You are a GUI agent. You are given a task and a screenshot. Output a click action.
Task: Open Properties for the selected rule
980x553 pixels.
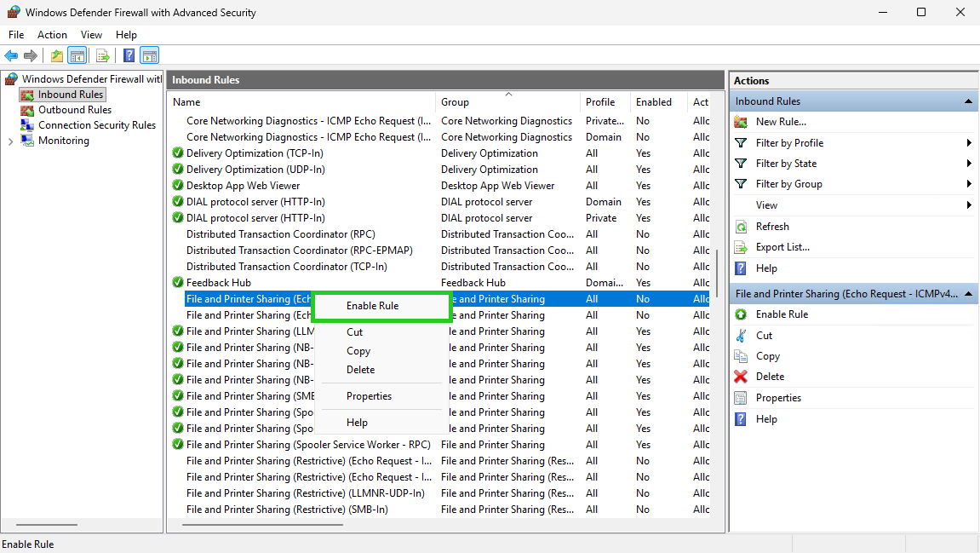click(777, 397)
